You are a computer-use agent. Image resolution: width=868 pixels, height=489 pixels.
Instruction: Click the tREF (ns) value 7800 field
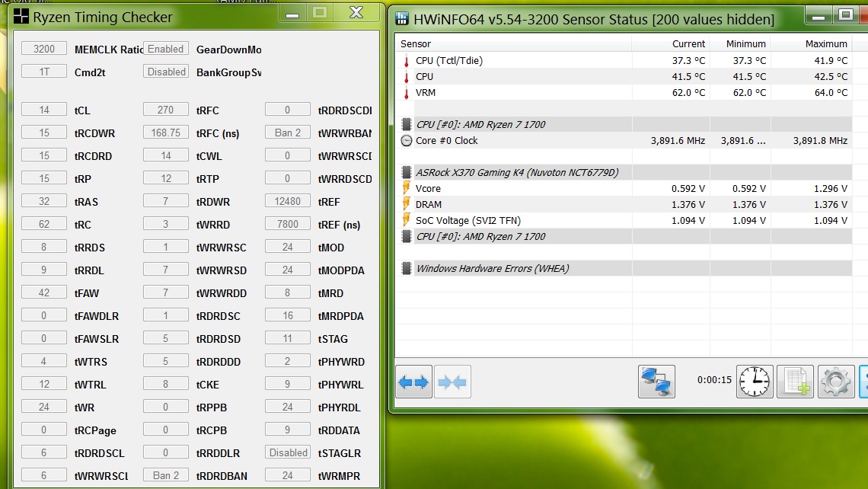point(287,224)
